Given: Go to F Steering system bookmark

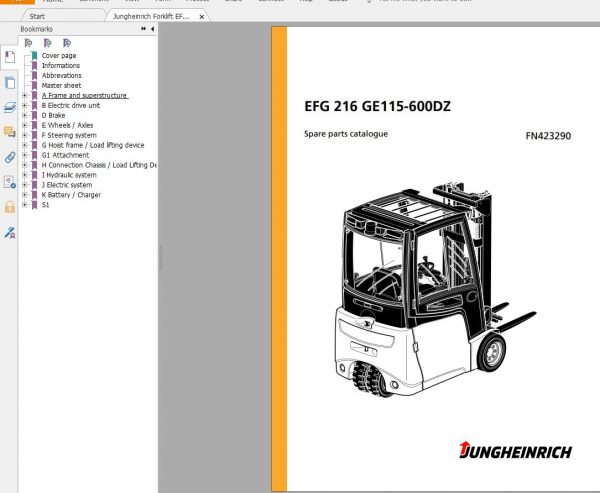Looking at the screenshot, I should coord(69,135).
